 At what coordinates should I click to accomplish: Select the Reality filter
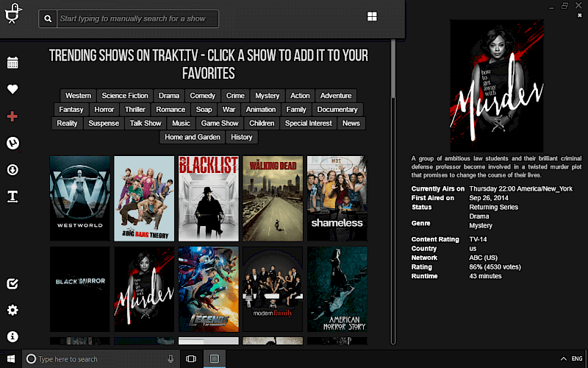point(67,124)
